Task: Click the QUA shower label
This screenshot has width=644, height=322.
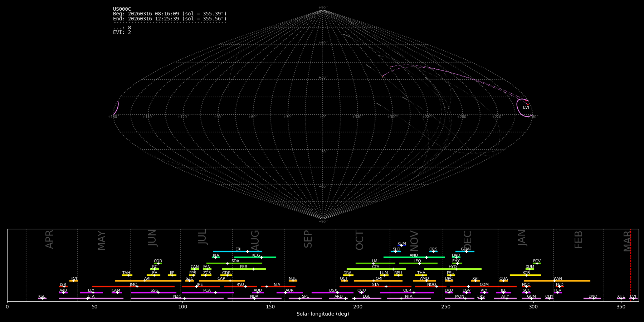Action: (x=503, y=279)
